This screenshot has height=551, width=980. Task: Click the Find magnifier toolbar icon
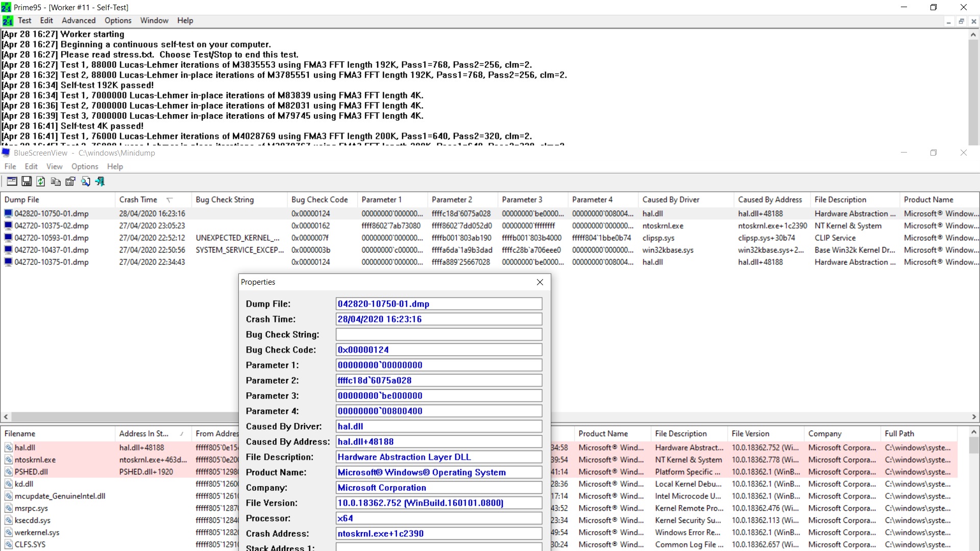(x=85, y=181)
